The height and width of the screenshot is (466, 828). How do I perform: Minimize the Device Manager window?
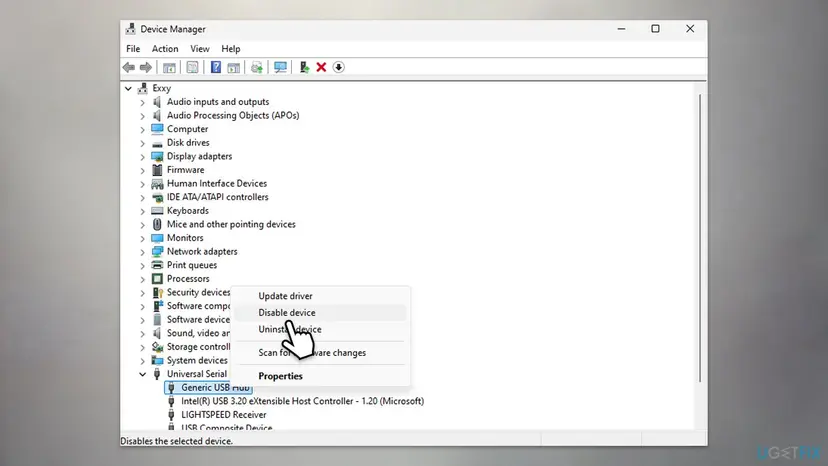622,29
